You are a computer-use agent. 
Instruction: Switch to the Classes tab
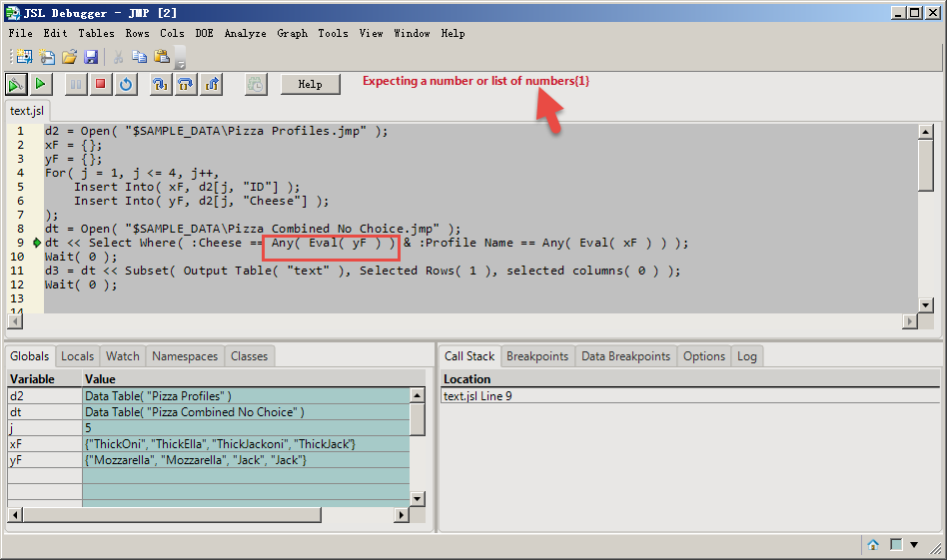pos(249,356)
